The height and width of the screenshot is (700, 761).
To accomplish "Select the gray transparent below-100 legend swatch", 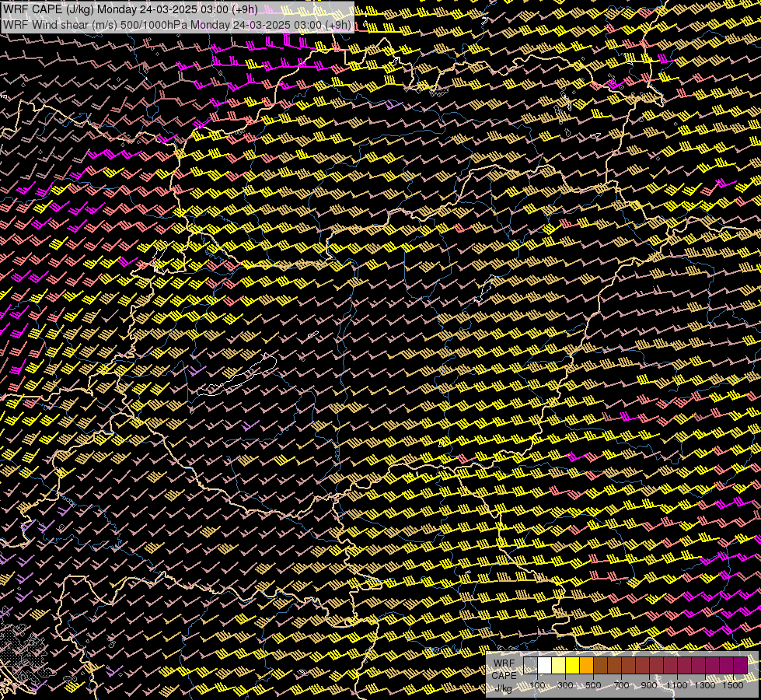I will click(530, 665).
